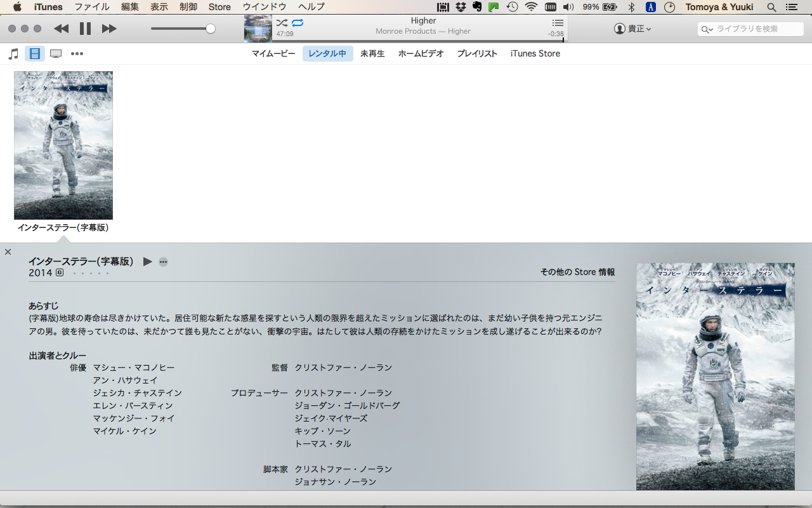Open その他の Store 情報 link
Viewport: 812px width, 508px height.
pyautogui.click(x=577, y=272)
